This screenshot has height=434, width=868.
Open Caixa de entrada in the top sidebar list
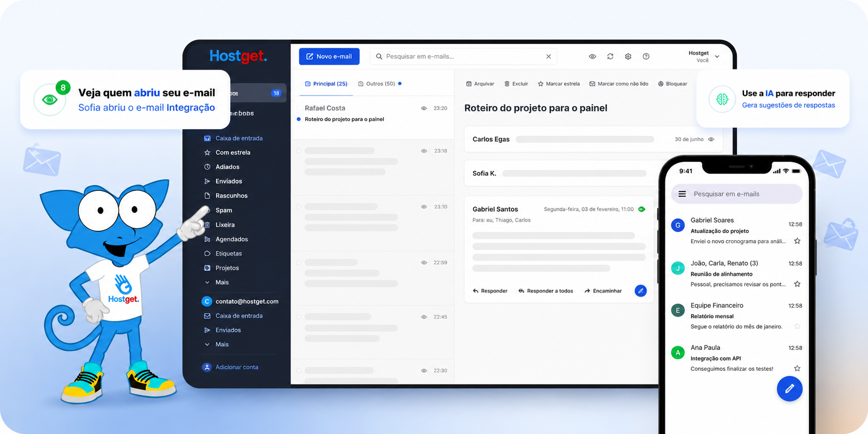(233, 138)
